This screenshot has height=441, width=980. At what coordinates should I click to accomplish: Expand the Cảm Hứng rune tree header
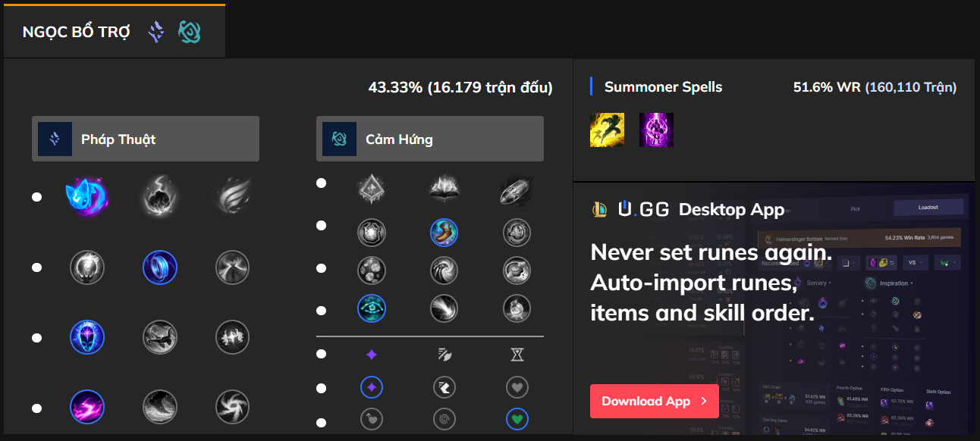coord(429,139)
